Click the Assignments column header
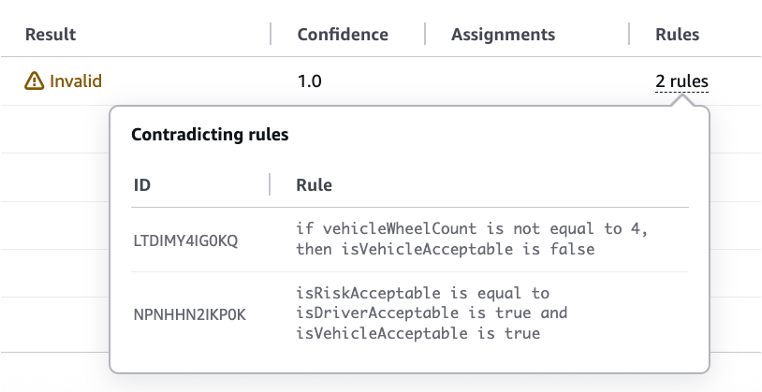This screenshot has width=762, height=392. [503, 34]
